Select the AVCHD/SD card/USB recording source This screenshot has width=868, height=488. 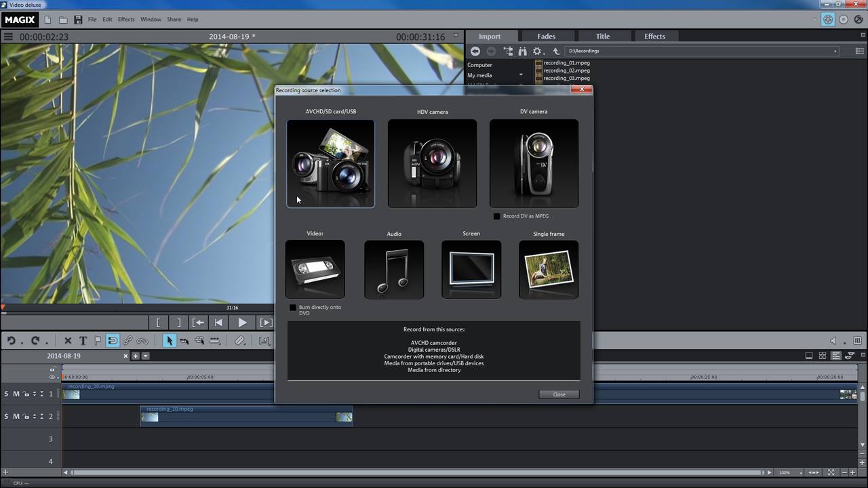330,163
